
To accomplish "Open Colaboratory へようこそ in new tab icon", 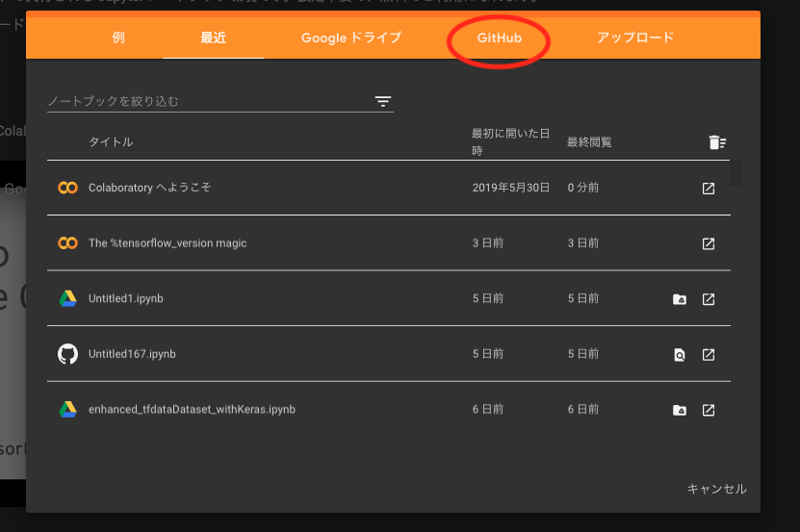I will (x=709, y=189).
